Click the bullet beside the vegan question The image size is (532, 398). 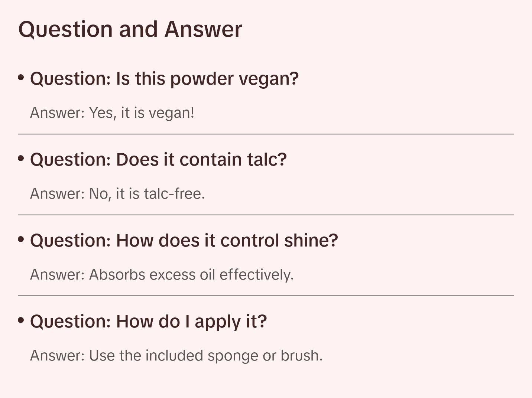[21, 77]
